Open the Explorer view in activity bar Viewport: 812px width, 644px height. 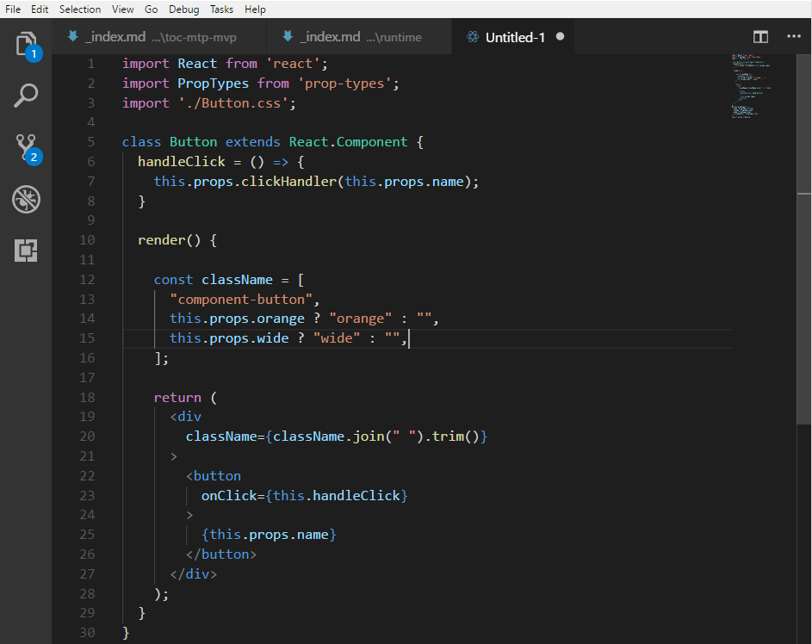click(26, 44)
